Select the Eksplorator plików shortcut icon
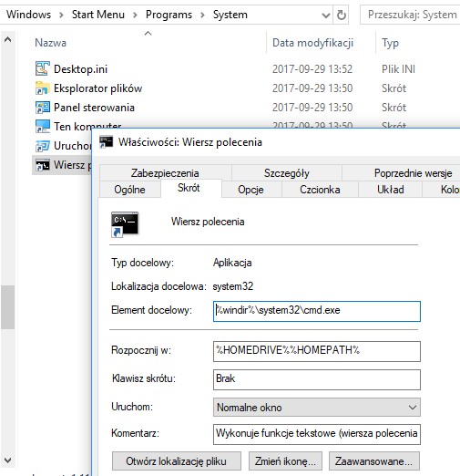The width and height of the screenshot is (460, 476). point(42,88)
